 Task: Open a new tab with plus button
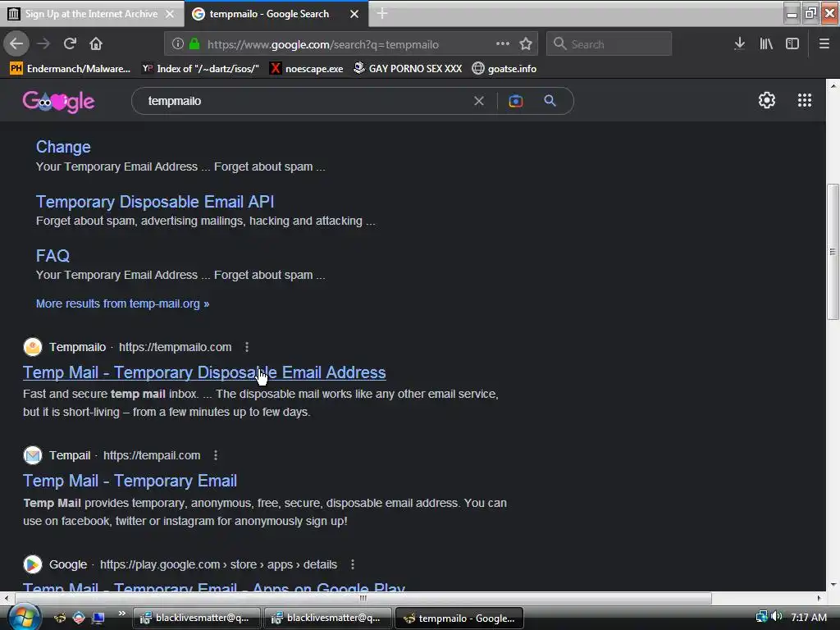pos(382,13)
